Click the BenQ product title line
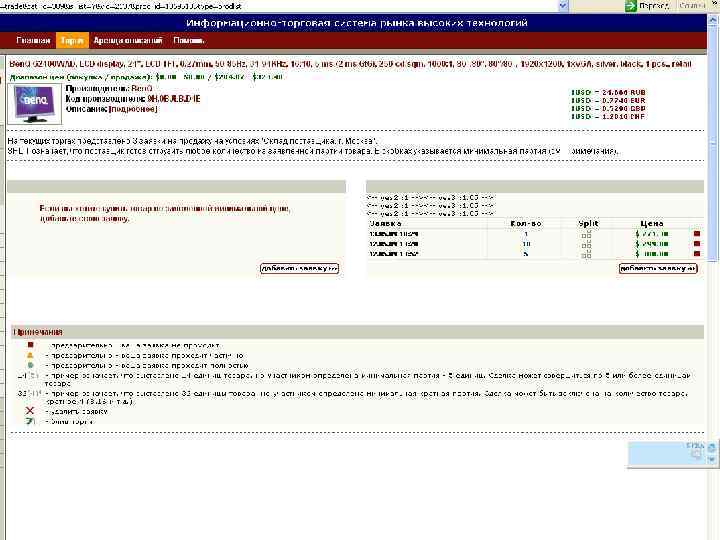Screen dimensions: 720x540 point(350,64)
